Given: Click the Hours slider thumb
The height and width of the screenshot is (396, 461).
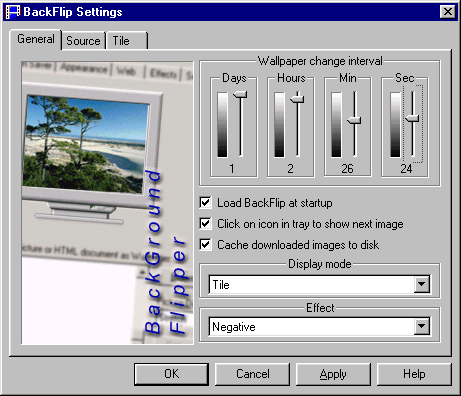Looking at the screenshot, I should pyautogui.click(x=297, y=99).
